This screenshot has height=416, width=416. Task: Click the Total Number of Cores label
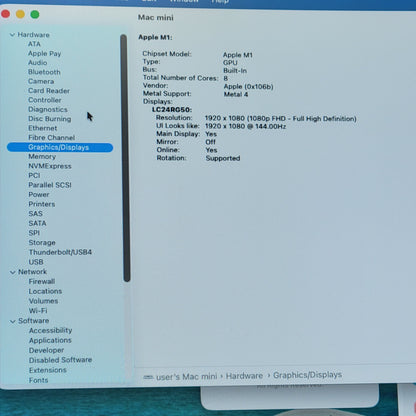180,78
